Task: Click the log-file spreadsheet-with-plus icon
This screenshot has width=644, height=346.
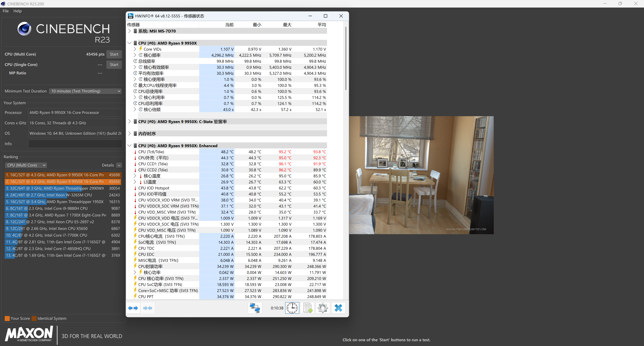Action: (x=308, y=308)
